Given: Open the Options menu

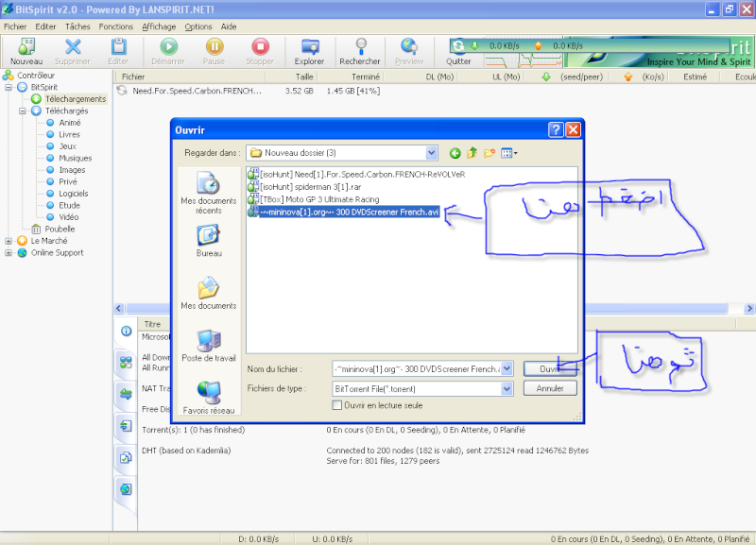Looking at the screenshot, I should pyautogui.click(x=198, y=26).
